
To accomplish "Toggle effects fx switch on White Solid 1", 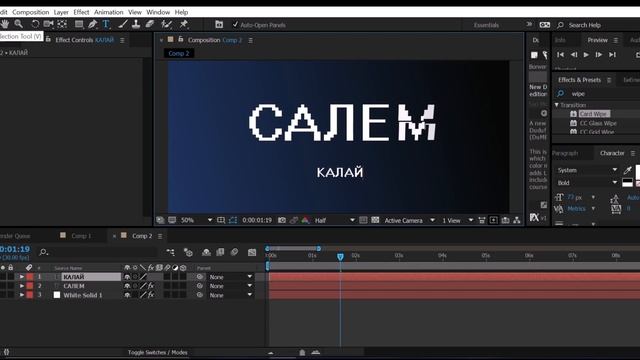I will [x=151, y=295].
